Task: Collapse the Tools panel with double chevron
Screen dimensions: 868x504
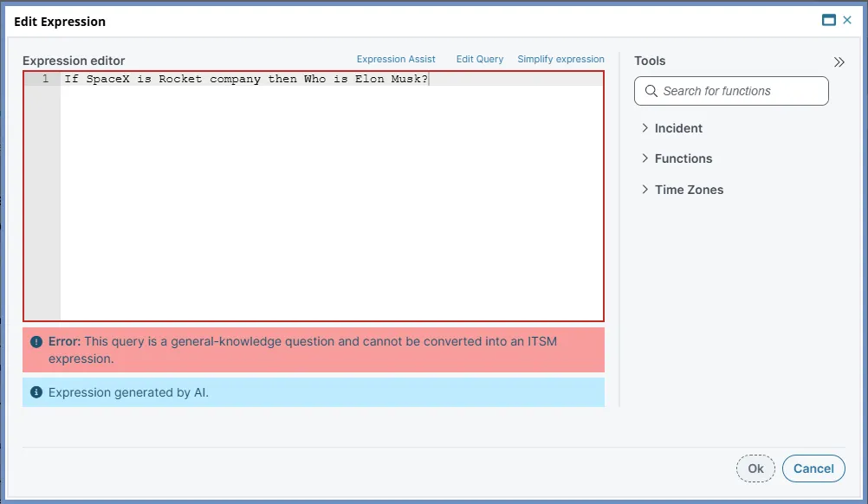Action: pyautogui.click(x=839, y=62)
